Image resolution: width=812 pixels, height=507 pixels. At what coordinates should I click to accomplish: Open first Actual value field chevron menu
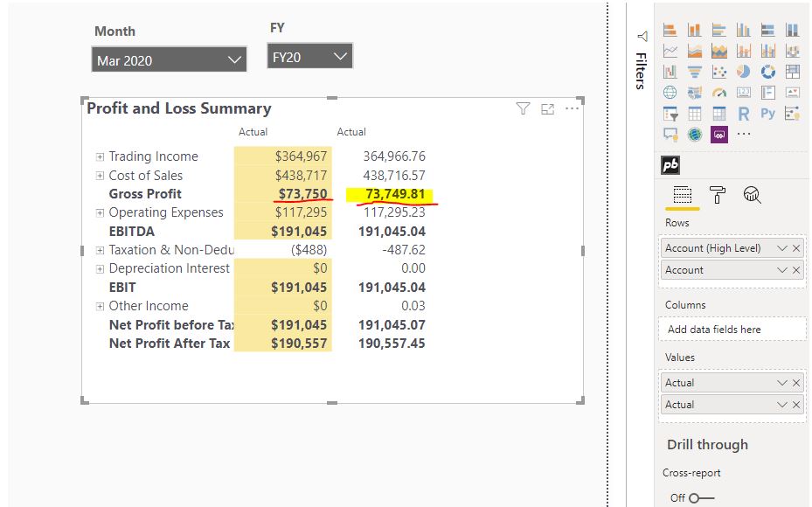click(x=782, y=383)
